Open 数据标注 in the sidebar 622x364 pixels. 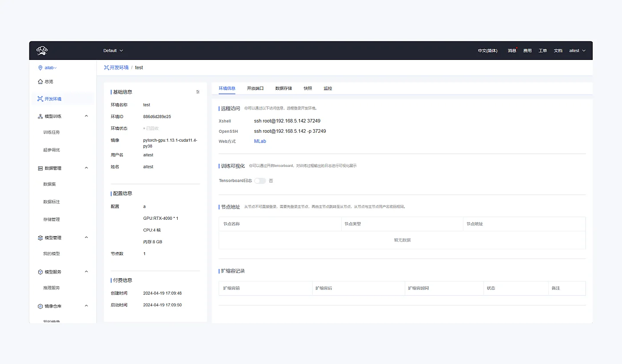coord(52,202)
